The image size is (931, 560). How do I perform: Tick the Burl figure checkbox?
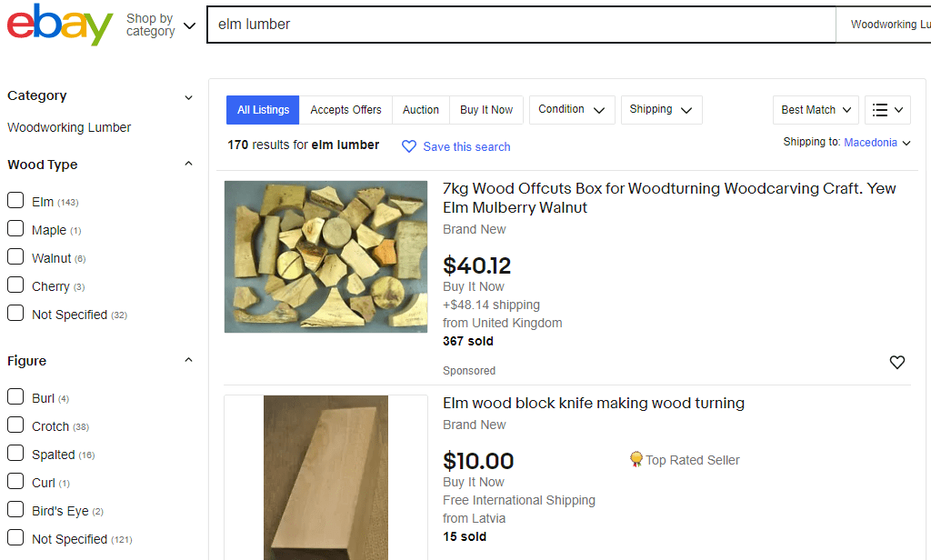click(x=15, y=396)
